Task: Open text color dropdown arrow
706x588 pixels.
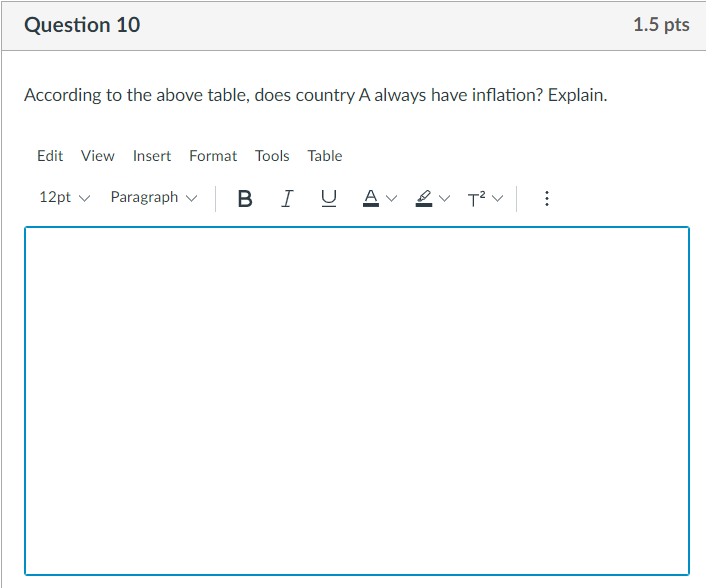Action: click(x=392, y=198)
